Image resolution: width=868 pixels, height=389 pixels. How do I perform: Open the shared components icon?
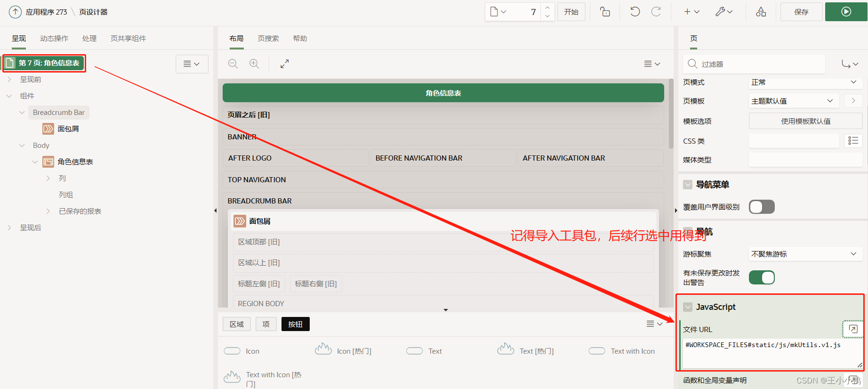pos(761,12)
